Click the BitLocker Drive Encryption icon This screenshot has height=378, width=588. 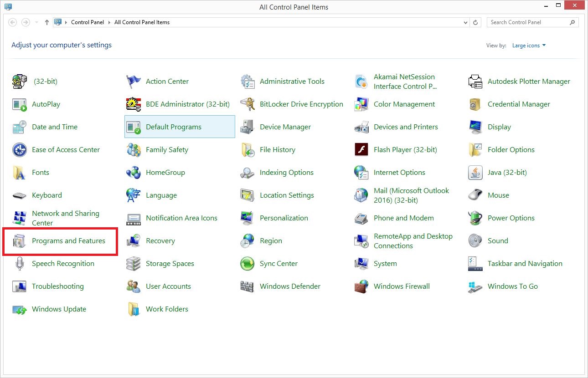(247, 104)
